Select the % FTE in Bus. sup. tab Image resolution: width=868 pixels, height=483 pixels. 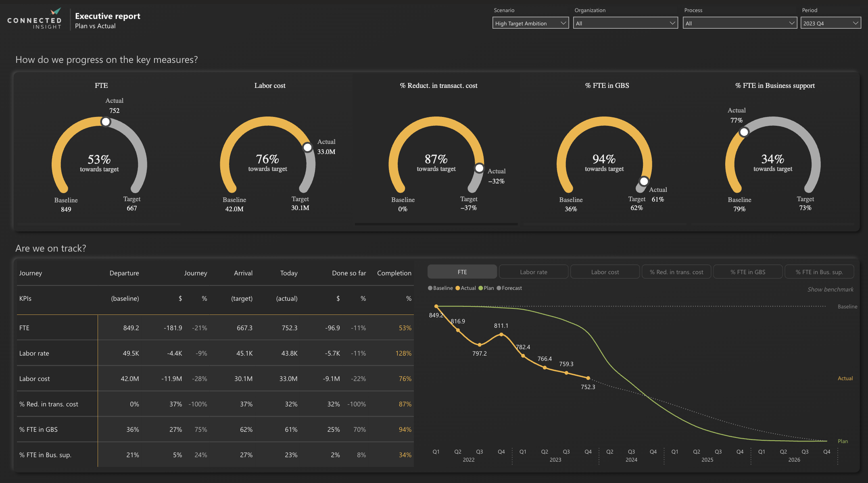pos(819,272)
